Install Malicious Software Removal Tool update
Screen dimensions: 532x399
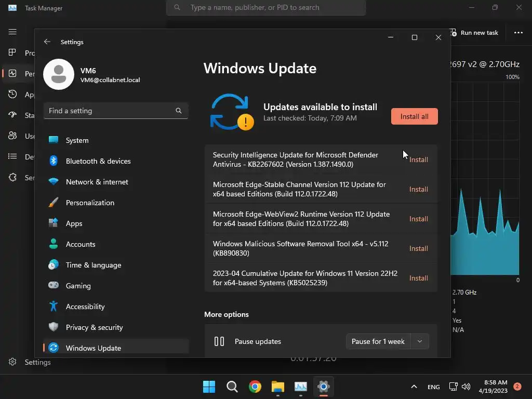pos(418,248)
